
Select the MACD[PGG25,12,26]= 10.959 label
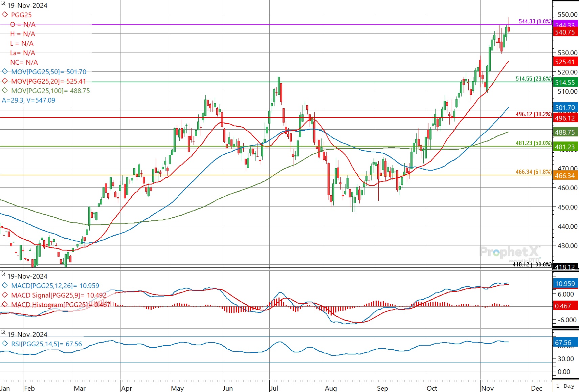(55, 286)
